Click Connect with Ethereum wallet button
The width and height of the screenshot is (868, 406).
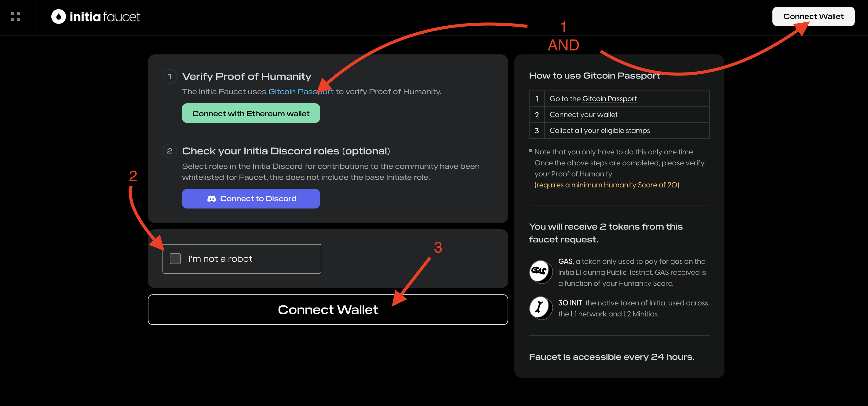coord(251,113)
